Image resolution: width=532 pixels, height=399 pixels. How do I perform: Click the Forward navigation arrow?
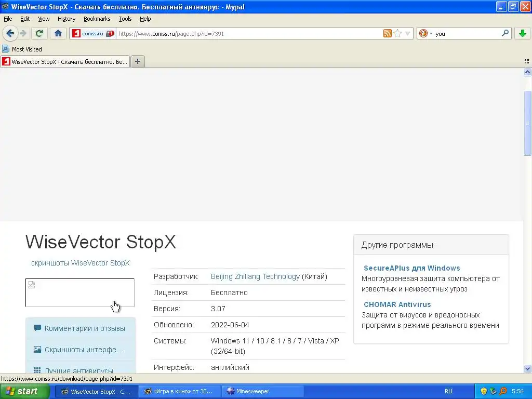(23, 33)
